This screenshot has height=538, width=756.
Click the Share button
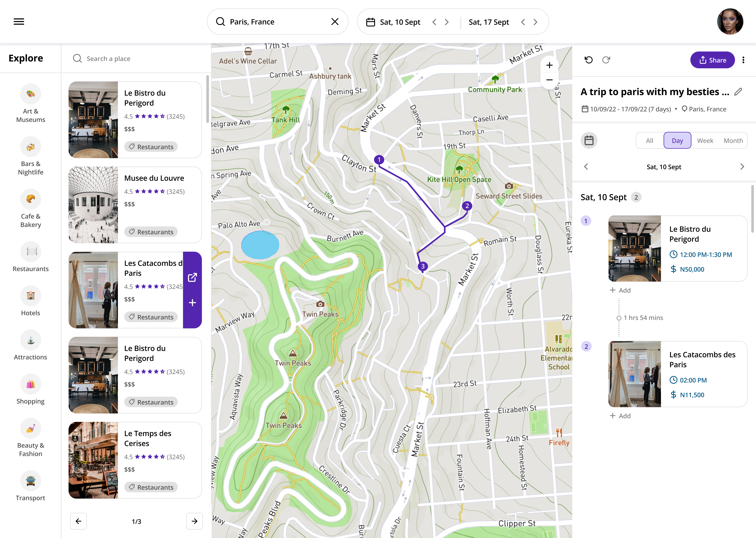click(712, 60)
